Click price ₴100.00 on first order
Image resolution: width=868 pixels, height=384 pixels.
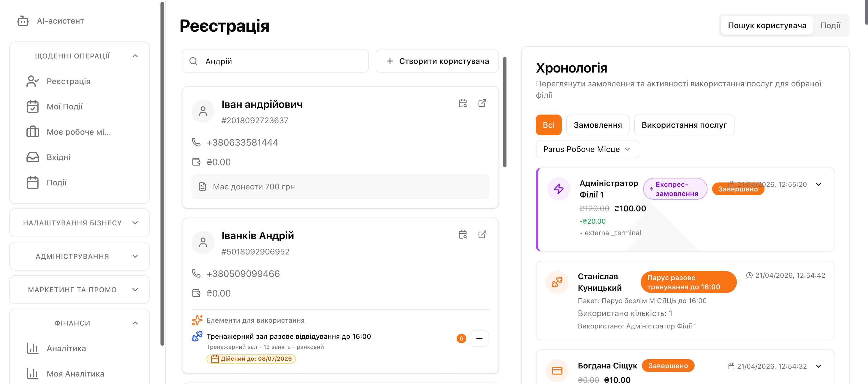[x=630, y=208]
